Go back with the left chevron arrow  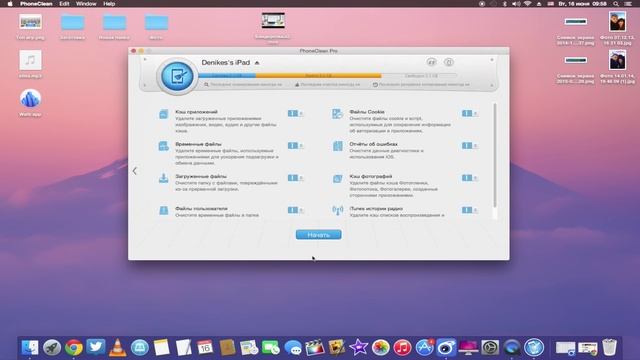135,171
